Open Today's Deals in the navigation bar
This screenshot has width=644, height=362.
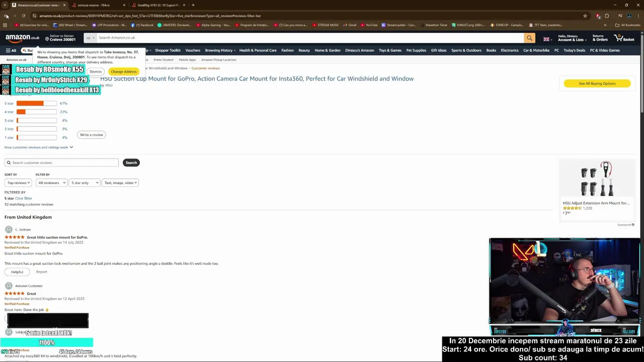[574, 50]
